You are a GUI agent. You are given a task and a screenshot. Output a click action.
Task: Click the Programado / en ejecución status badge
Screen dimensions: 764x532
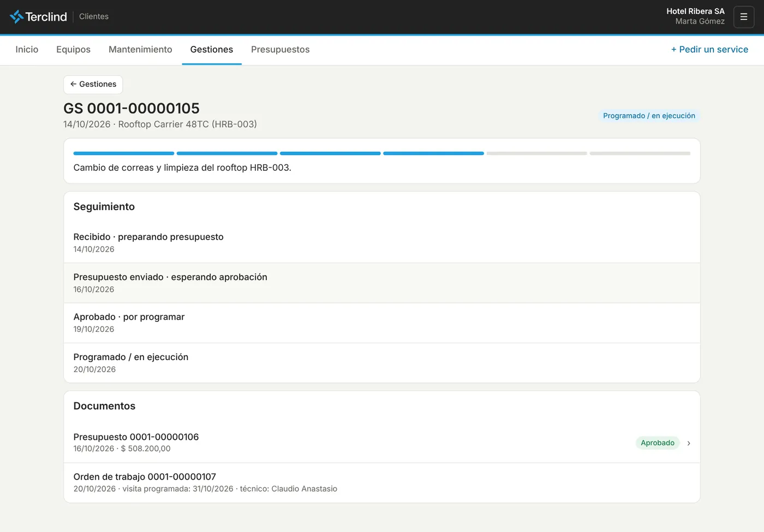649,116
